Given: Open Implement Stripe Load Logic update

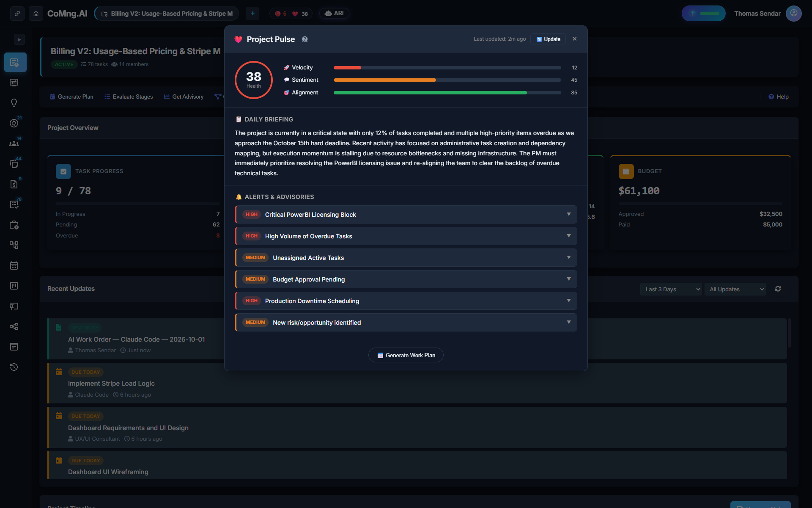Looking at the screenshot, I should pyautogui.click(x=417, y=383).
